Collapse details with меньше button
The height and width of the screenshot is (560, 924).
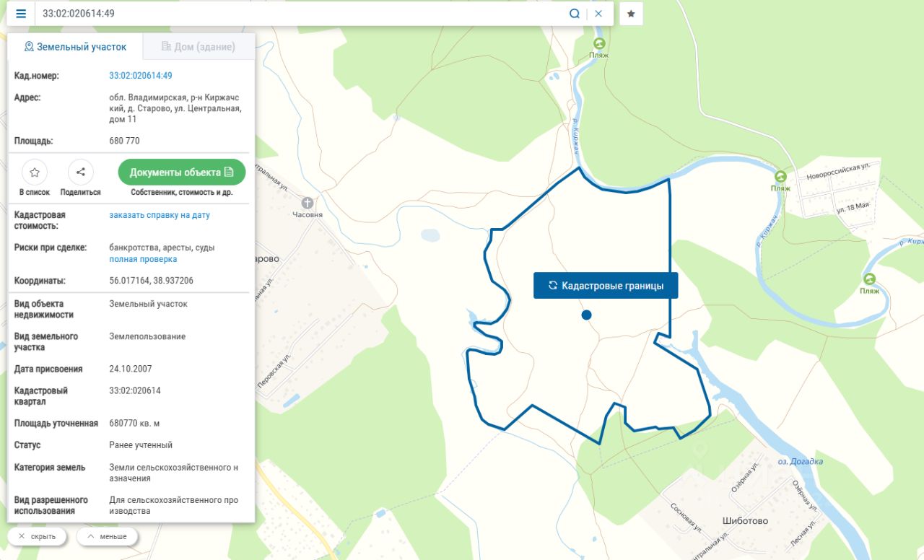coord(107,536)
